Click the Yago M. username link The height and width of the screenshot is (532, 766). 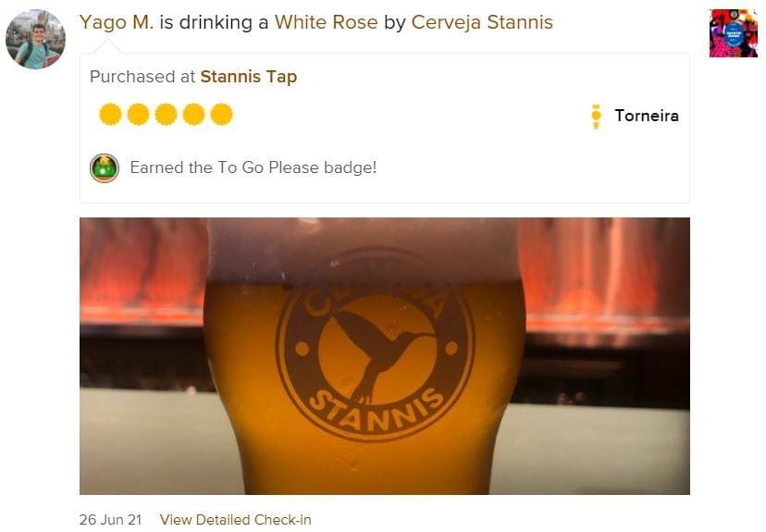(117, 22)
